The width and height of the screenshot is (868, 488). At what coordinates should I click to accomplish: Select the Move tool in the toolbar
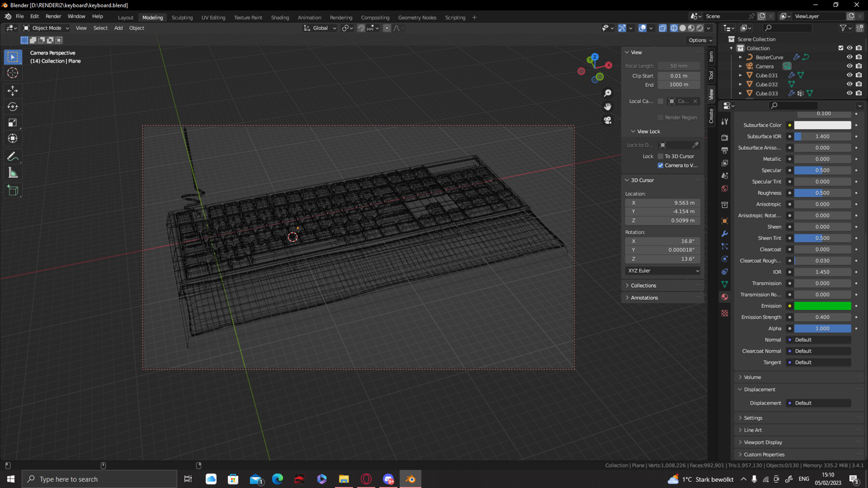13,91
